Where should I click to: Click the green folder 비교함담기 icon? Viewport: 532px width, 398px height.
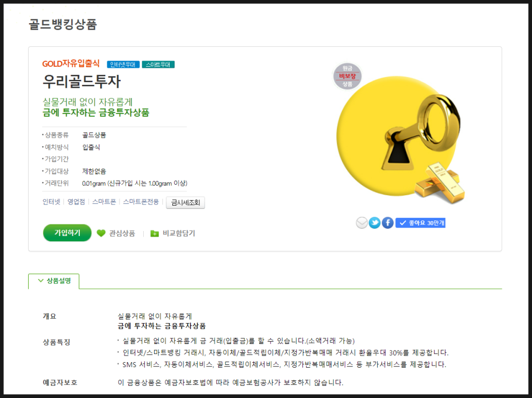coord(154,233)
